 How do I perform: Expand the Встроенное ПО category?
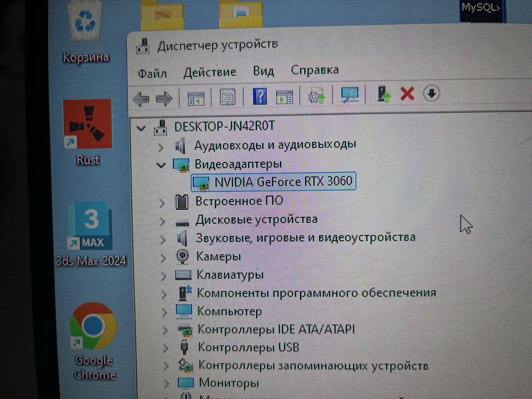[x=162, y=203]
